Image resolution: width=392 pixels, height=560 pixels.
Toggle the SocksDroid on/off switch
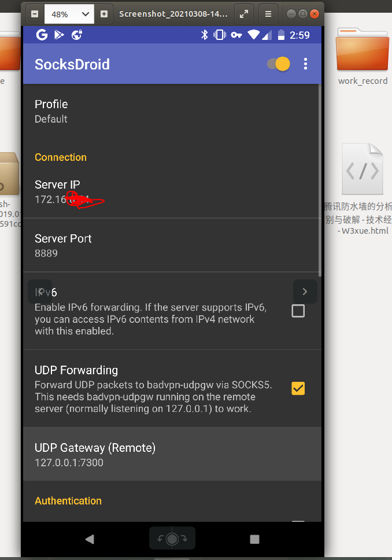pos(278,64)
